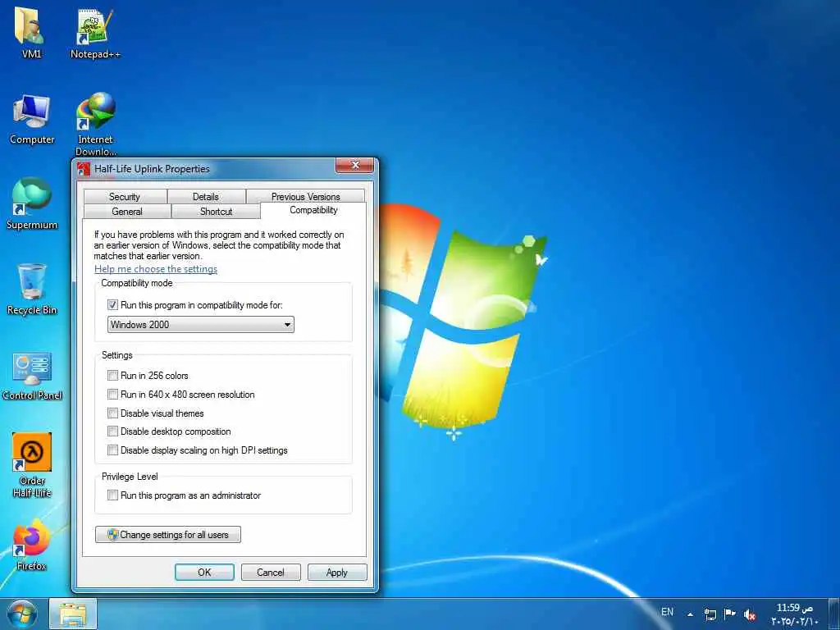The height and width of the screenshot is (630, 840).
Task: Click Change settings for all users button
Action: pyautogui.click(x=168, y=535)
